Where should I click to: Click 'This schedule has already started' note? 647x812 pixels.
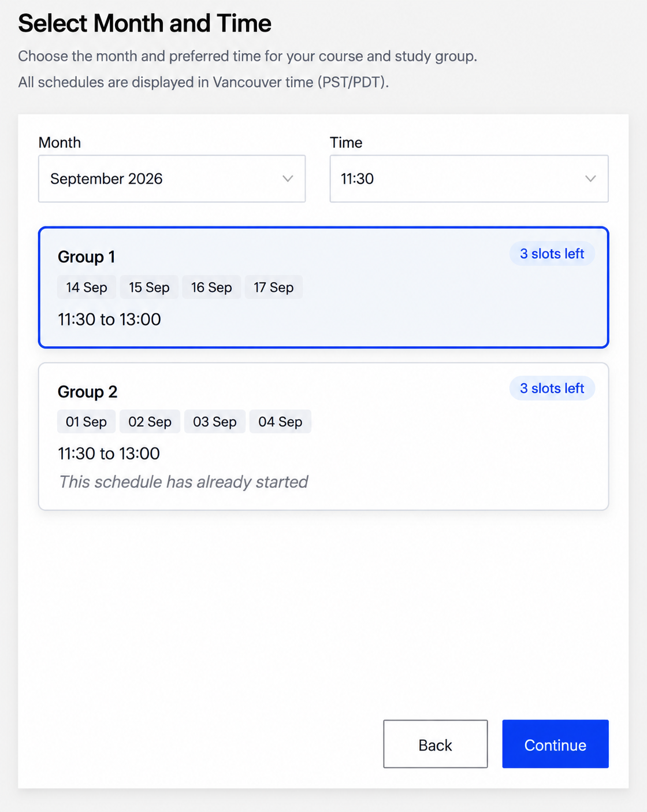pos(184,482)
